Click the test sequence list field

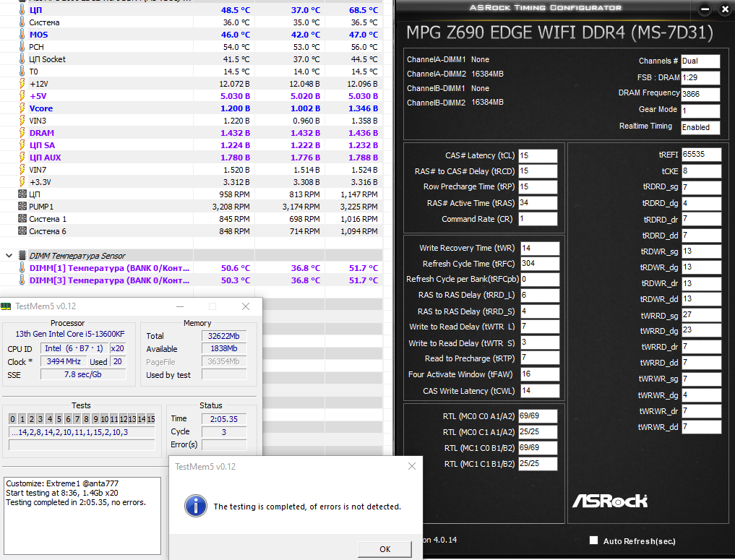(82, 432)
